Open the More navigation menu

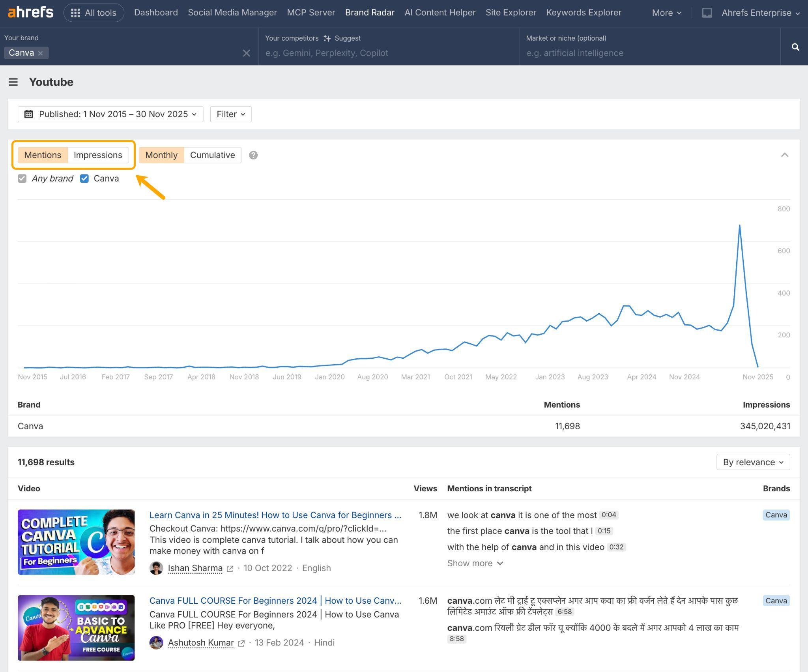point(666,12)
